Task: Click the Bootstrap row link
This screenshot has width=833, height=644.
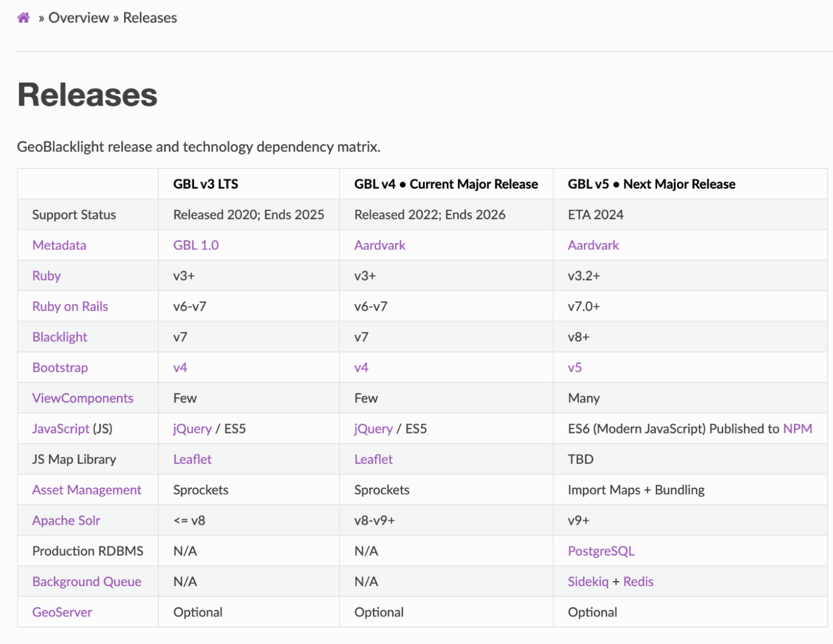Action: (60, 367)
